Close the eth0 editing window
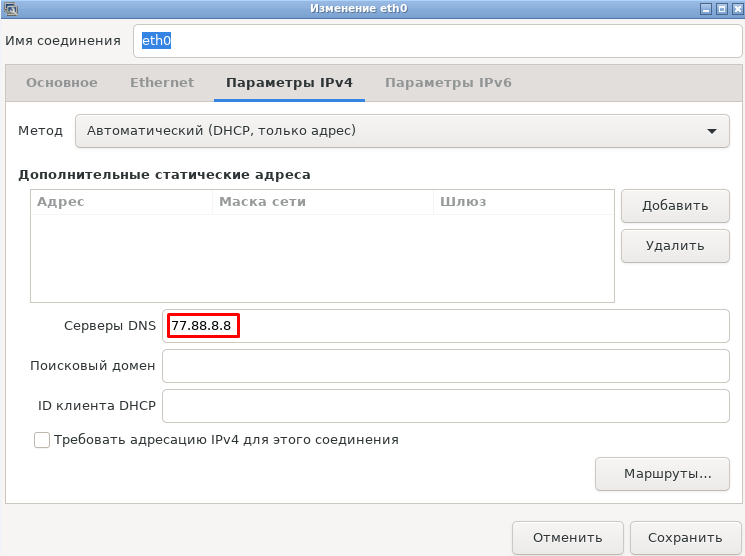 click(735, 9)
